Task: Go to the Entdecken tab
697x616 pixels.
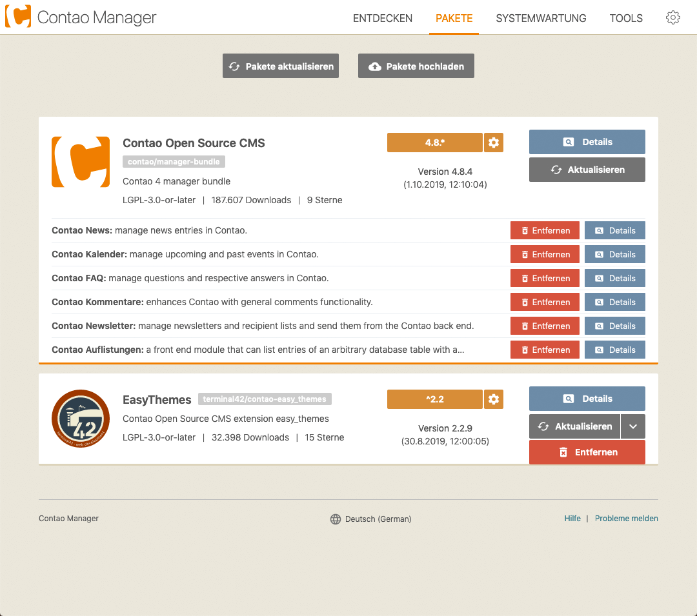Action: point(383,18)
